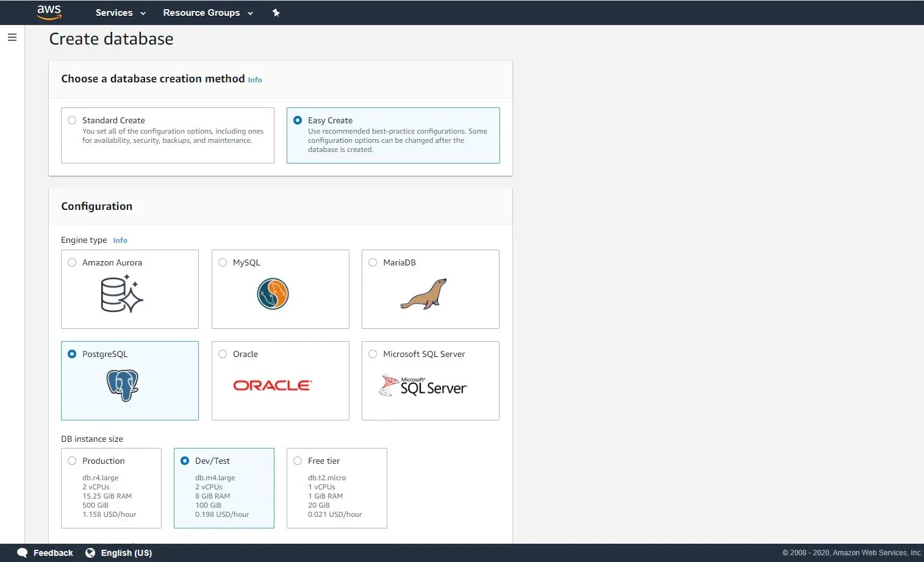Click the Microsoft SQL Server logo

coord(423,386)
